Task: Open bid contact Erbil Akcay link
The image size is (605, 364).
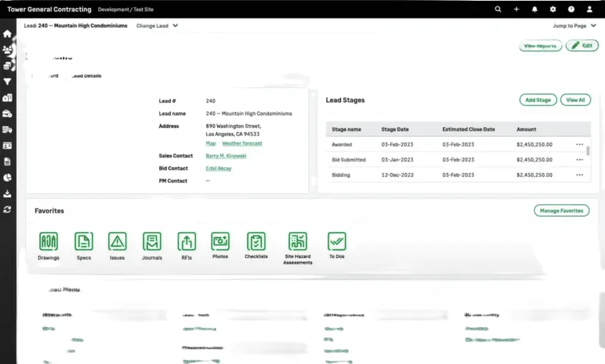Action: (x=218, y=169)
